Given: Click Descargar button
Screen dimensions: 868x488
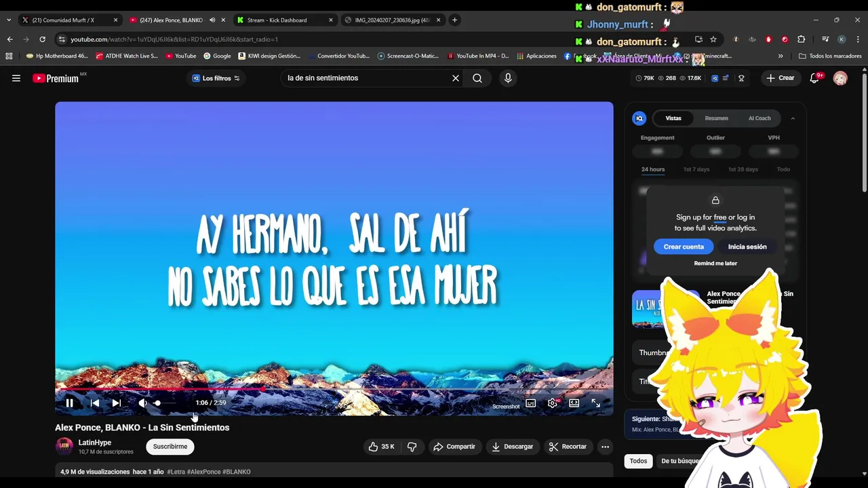Looking at the screenshot, I should pos(512,447).
